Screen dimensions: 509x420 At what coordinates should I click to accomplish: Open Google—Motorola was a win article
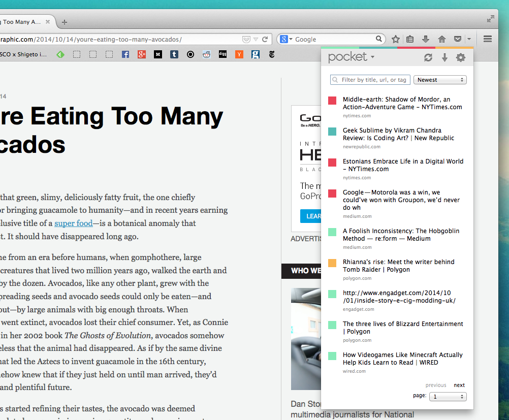(401, 200)
